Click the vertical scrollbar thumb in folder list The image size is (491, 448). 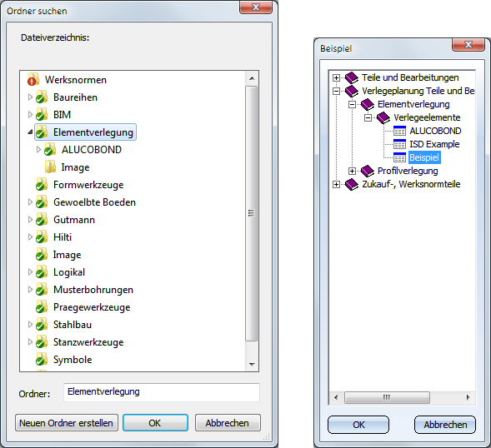pos(252,213)
